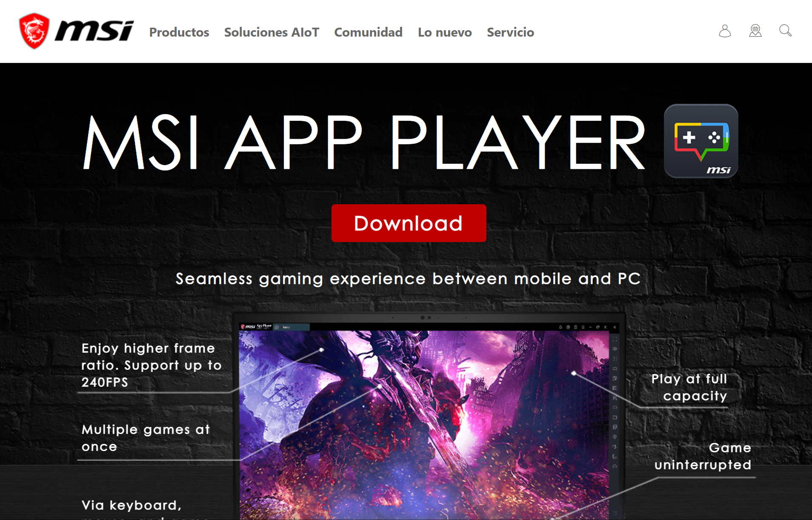Open the store locator icon
Image resolution: width=812 pixels, height=520 pixels.
pyautogui.click(x=755, y=31)
